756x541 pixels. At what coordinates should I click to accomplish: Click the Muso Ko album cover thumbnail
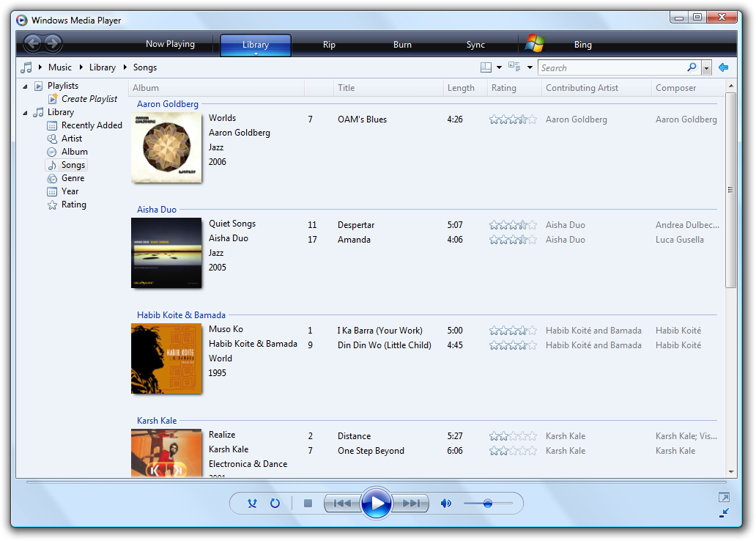(166, 358)
